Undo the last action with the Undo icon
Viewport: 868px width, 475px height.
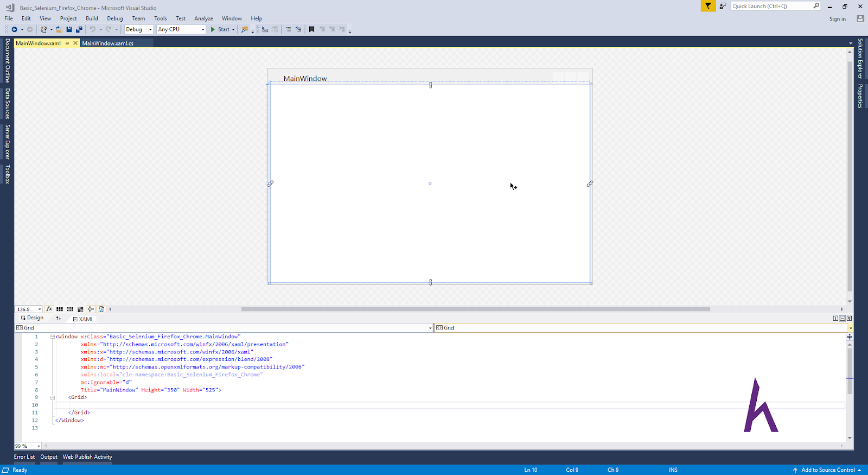click(92, 29)
